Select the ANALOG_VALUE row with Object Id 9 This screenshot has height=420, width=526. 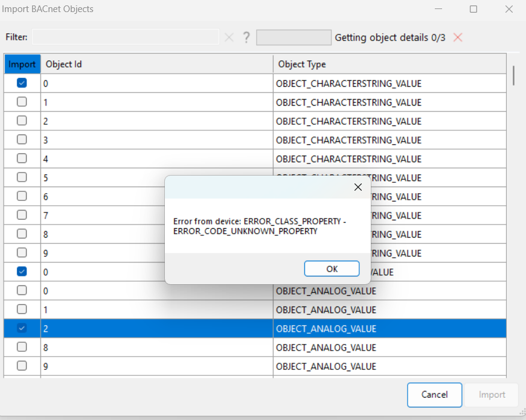tap(157, 366)
